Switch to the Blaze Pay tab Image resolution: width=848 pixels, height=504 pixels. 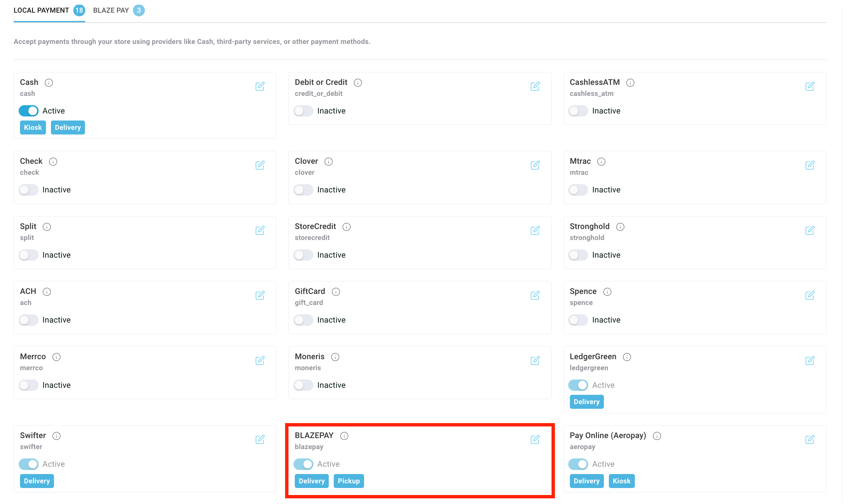click(119, 10)
